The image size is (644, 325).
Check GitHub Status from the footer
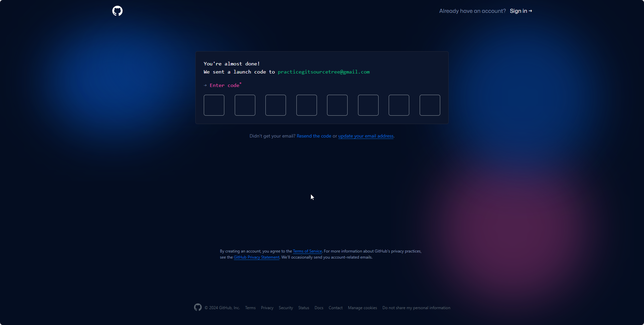click(303, 307)
